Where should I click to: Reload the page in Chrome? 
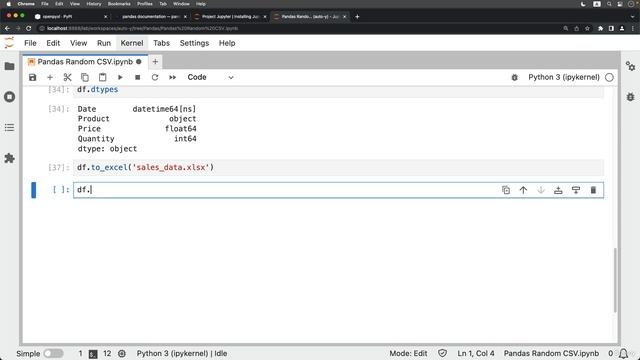tap(29, 28)
